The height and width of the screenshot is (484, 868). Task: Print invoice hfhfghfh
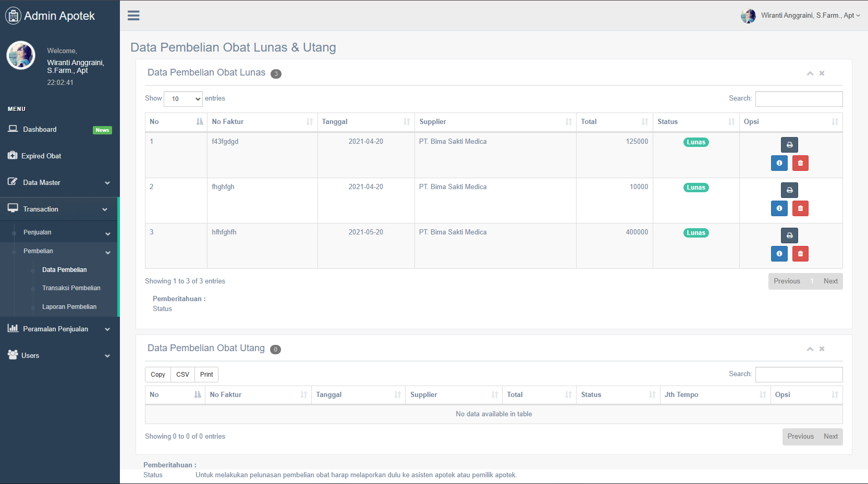tap(789, 235)
